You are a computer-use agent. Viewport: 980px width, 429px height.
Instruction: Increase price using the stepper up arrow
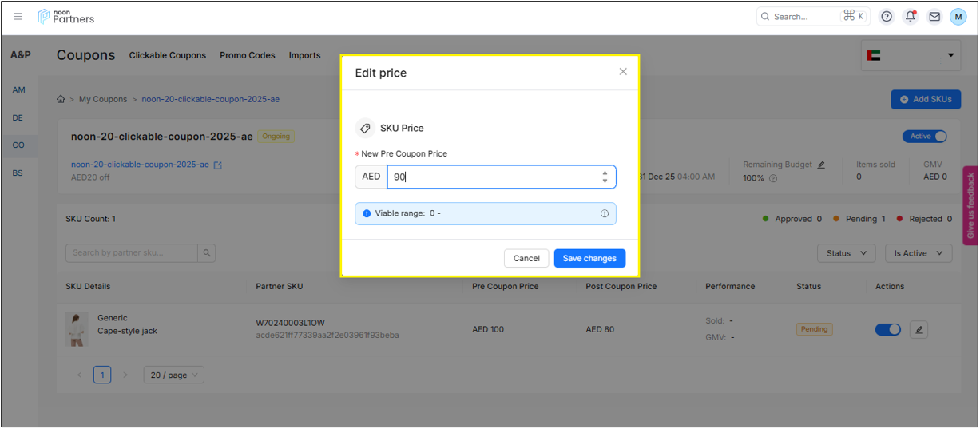(x=605, y=172)
